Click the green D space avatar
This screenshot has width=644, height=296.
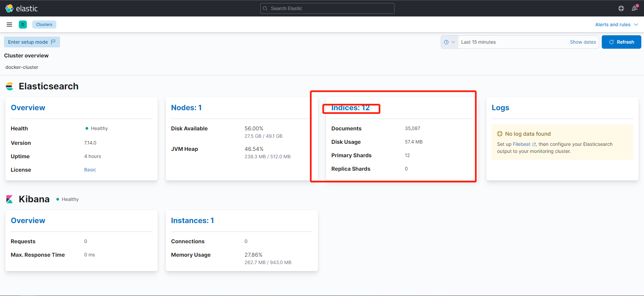click(23, 25)
